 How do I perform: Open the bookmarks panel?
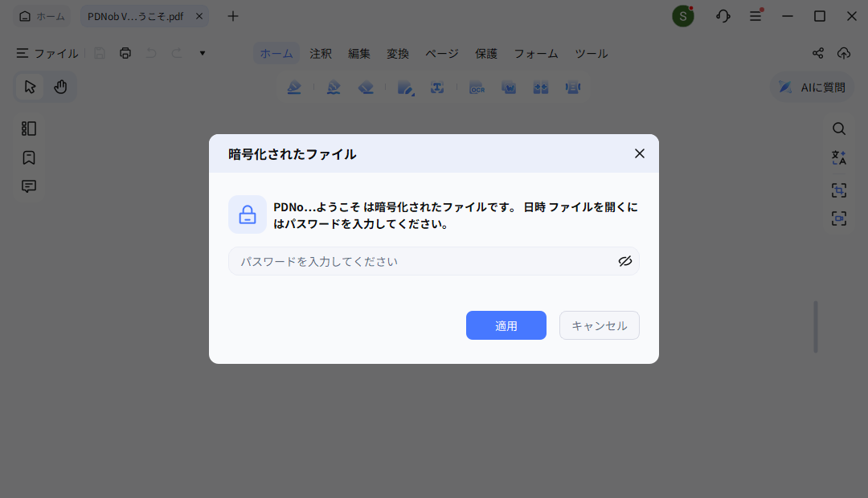29,157
